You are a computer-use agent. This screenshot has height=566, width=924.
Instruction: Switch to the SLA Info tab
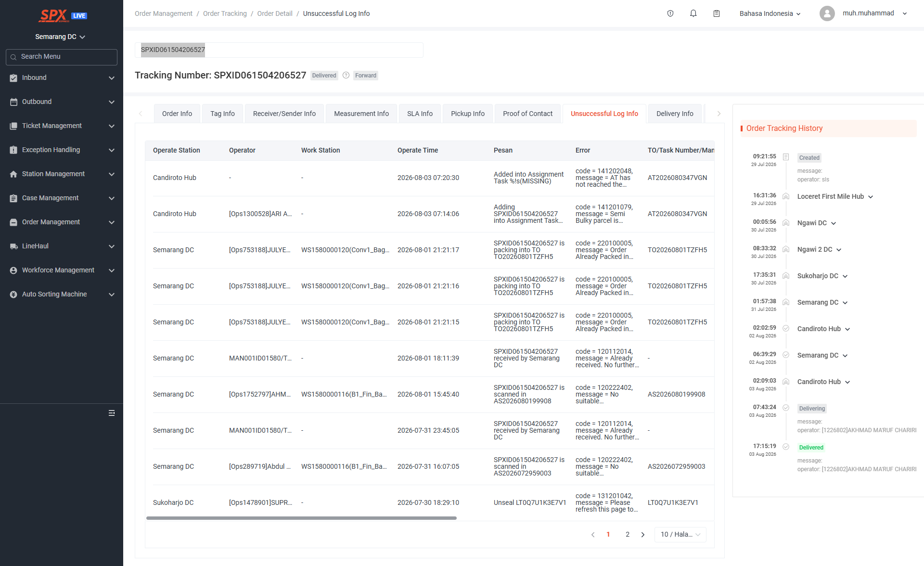[x=420, y=114]
